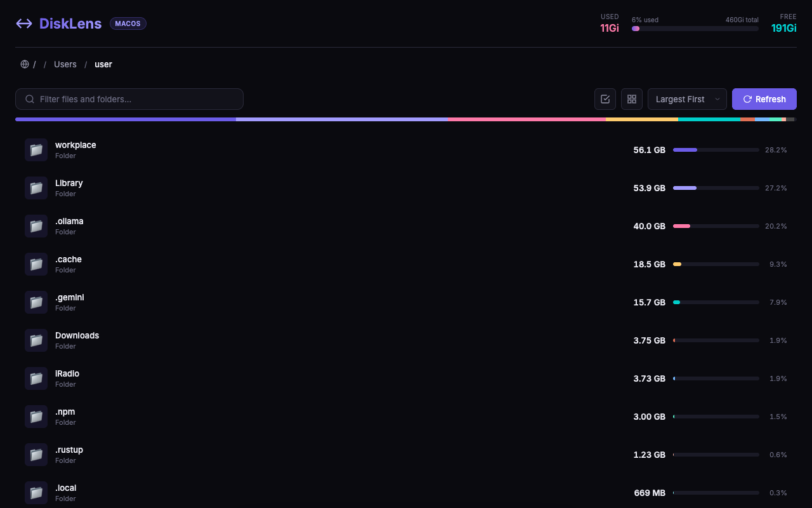
Task: Open the iRadio folder name
Action: click(x=67, y=373)
